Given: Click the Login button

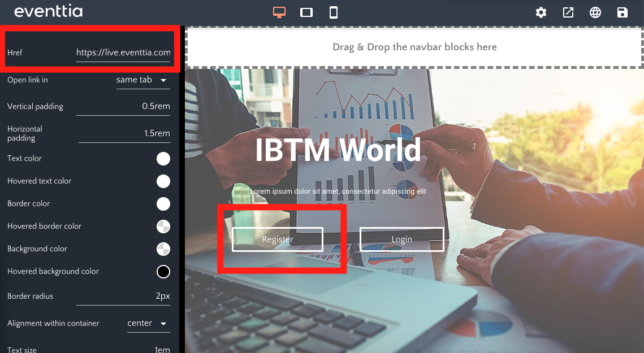Looking at the screenshot, I should pyautogui.click(x=401, y=239).
